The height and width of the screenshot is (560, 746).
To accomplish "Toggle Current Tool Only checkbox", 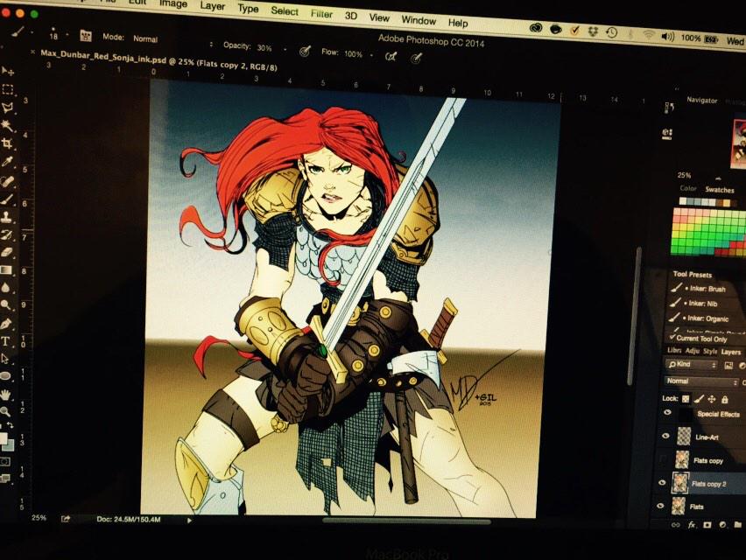I will click(x=672, y=337).
